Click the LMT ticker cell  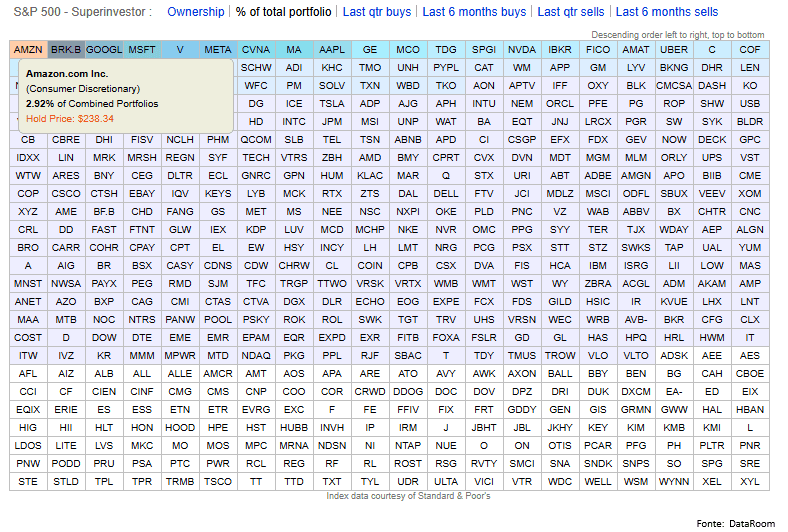(408, 248)
